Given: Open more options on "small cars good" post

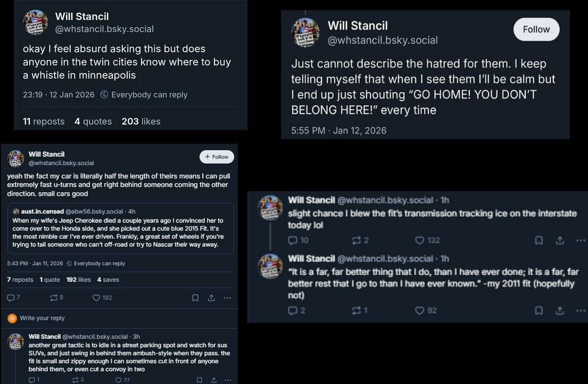Looking at the screenshot, I should click(227, 298).
